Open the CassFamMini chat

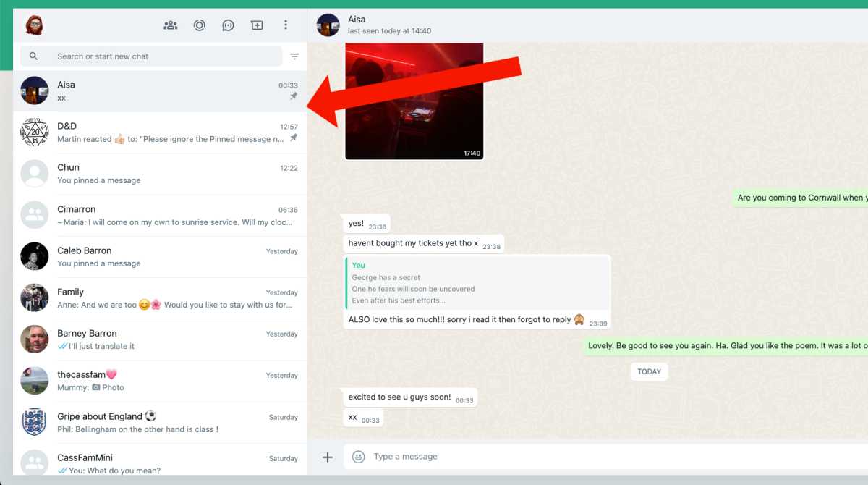[160, 460]
